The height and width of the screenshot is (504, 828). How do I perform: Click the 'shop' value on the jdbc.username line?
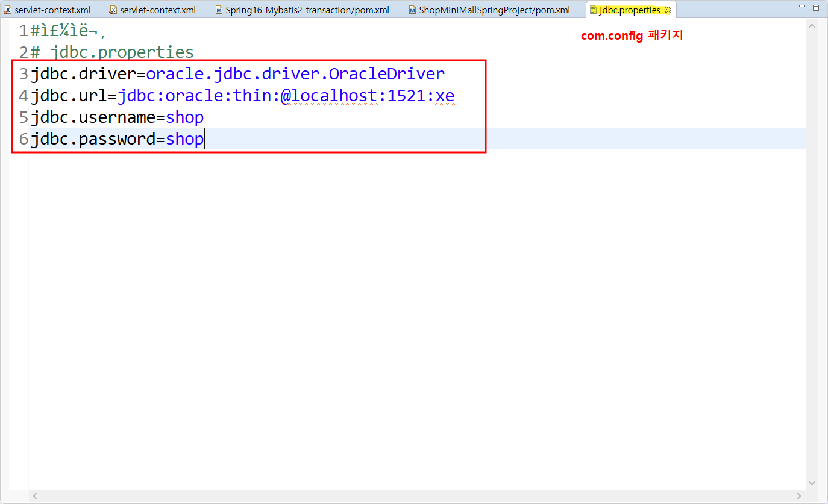(185, 117)
